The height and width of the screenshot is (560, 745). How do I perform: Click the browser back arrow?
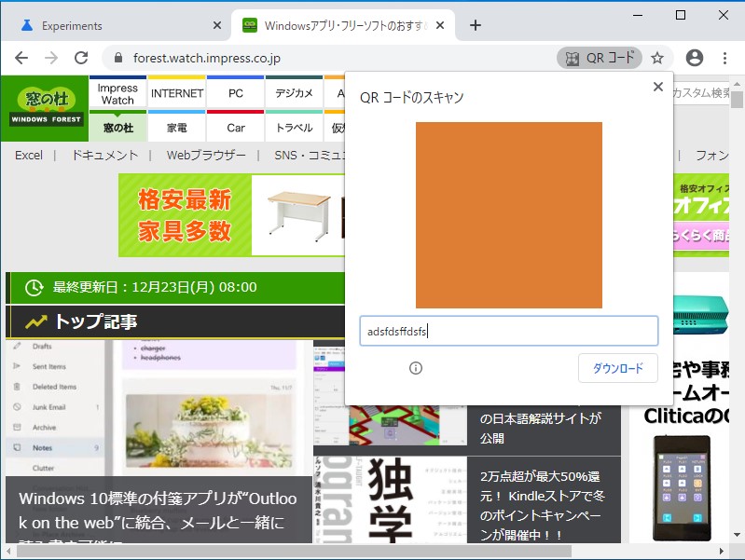[x=21, y=58]
